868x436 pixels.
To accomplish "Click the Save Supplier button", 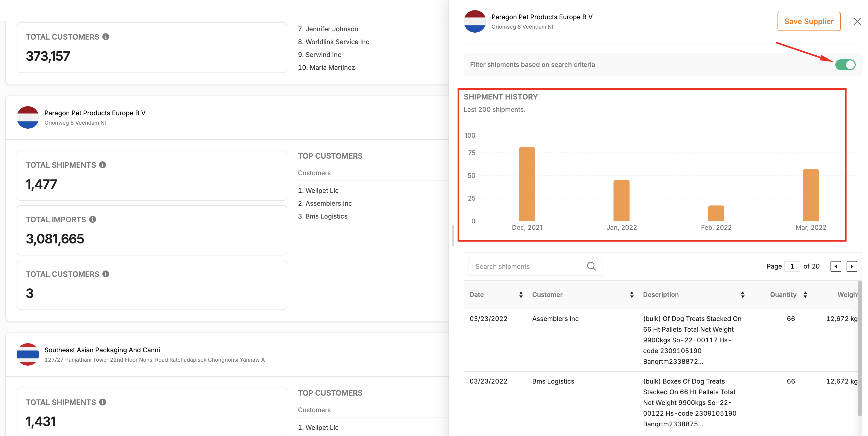I will click(809, 21).
